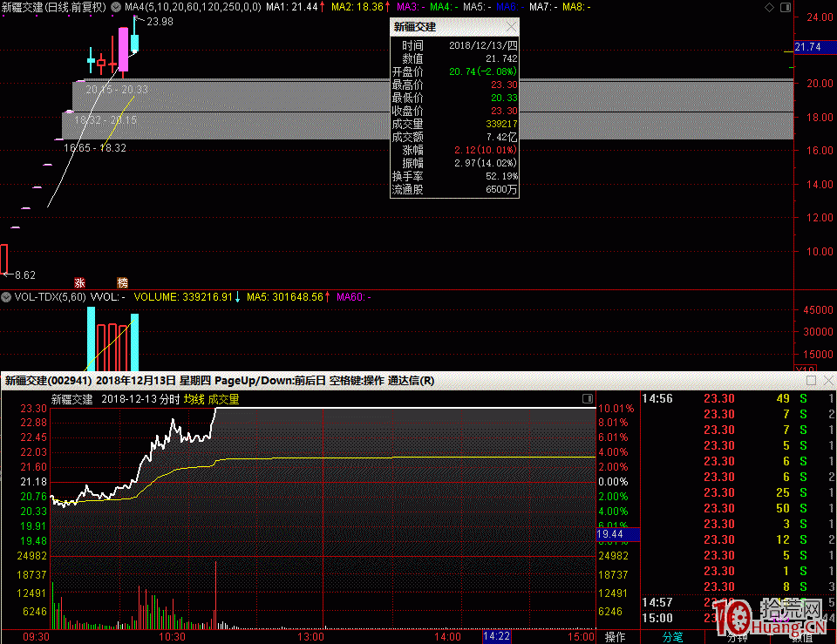Image resolution: width=837 pixels, height=644 pixels.
Task: Expand the VOL-TDX indicator options
Action: [x=7, y=297]
